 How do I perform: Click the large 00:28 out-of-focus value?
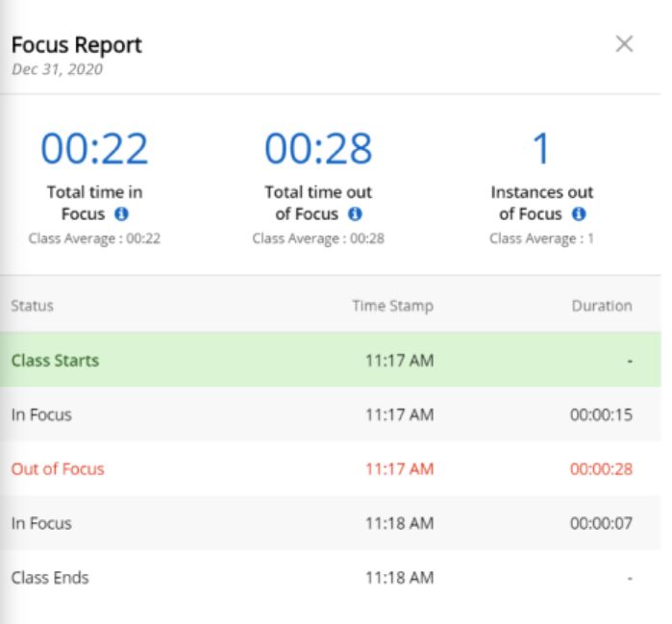coord(318,148)
